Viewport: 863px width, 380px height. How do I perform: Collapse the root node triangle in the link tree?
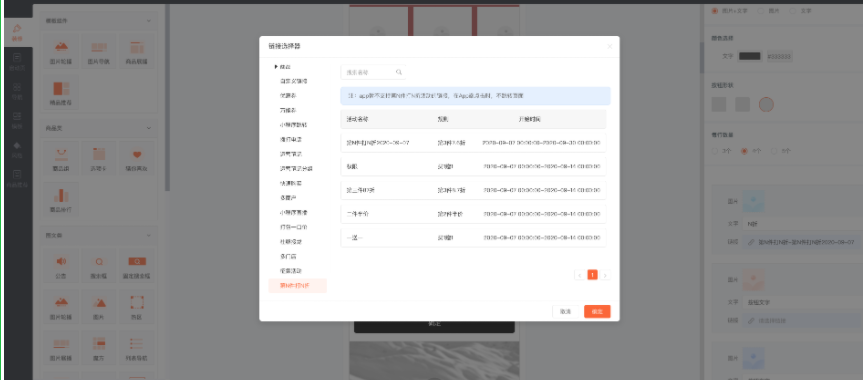(x=276, y=67)
